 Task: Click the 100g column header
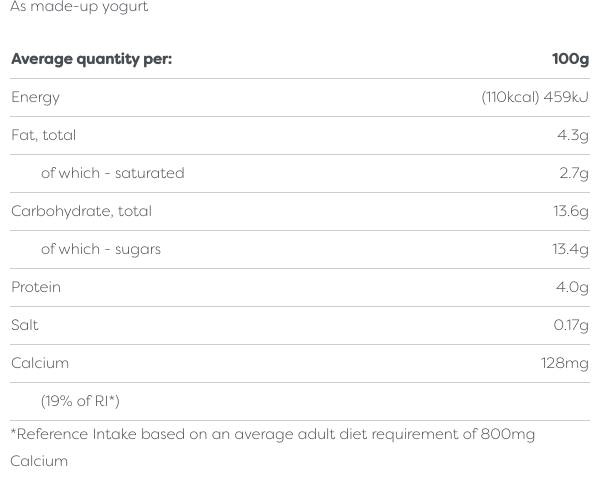click(570, 59)
